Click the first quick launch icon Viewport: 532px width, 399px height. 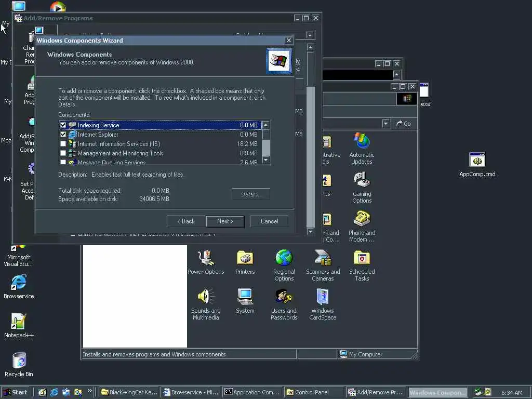click(42, 392)
